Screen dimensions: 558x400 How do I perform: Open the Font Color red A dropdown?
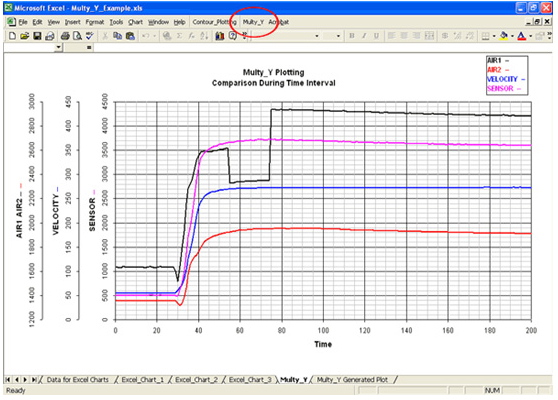pos(530,36)
